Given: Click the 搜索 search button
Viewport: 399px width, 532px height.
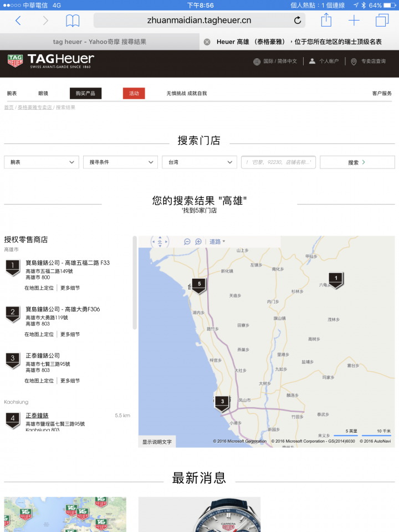Looking at the screenshot, I should (357, 162).
